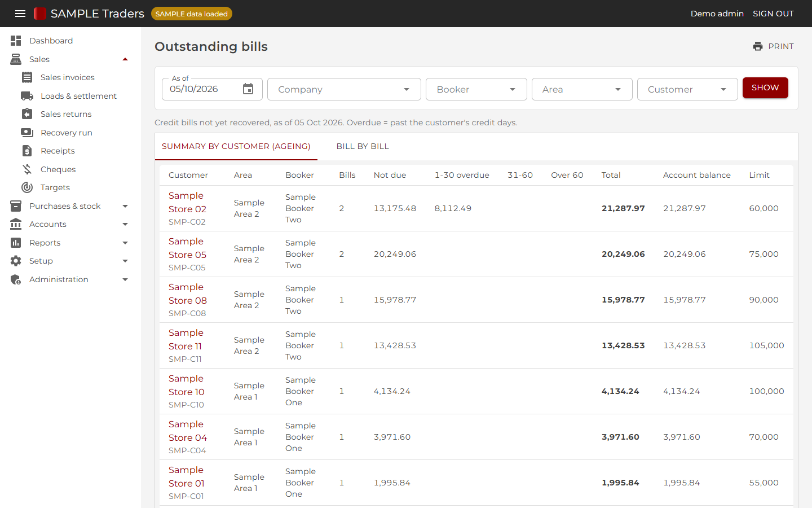Open the Booker dropdown filter
This screenshot has height=508, width=812.
476,89
